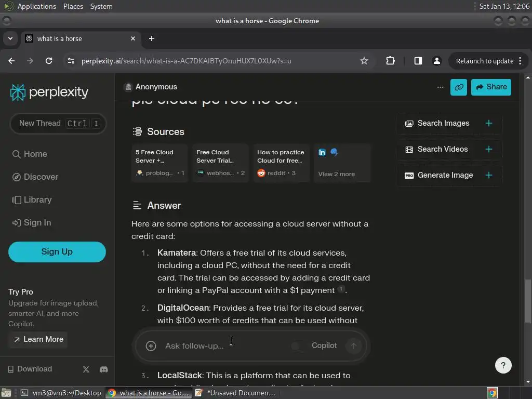
Task: Copy thread link with the teal link icon
Action: (x=459, y=87)
